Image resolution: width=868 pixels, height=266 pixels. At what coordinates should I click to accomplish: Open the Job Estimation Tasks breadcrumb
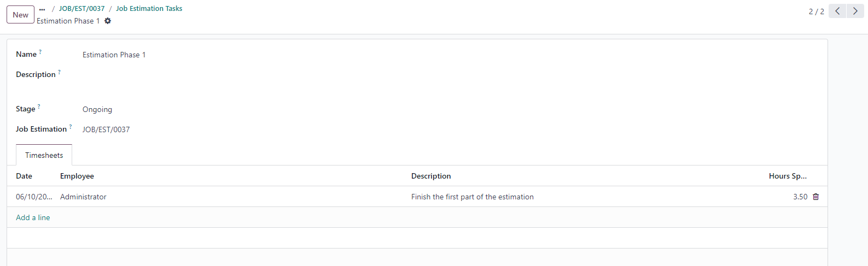(149, 9)
